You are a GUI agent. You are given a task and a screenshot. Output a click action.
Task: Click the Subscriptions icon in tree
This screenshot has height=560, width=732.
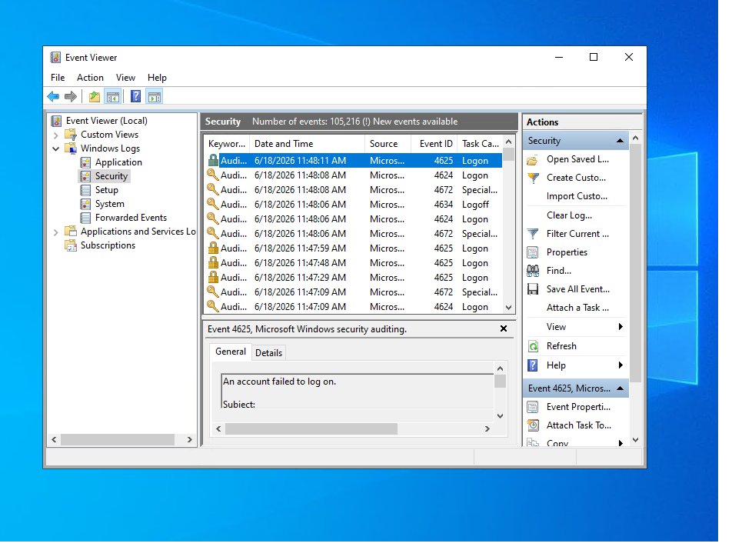point(71,245)
